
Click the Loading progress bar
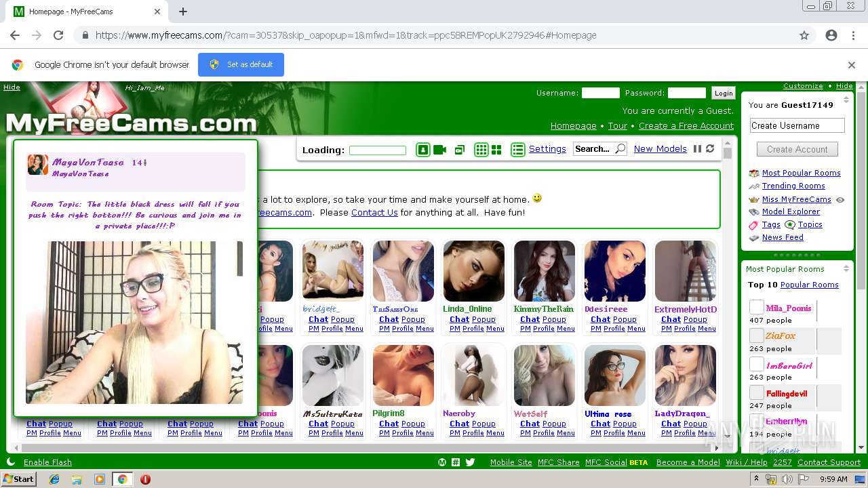coord(378,150)
